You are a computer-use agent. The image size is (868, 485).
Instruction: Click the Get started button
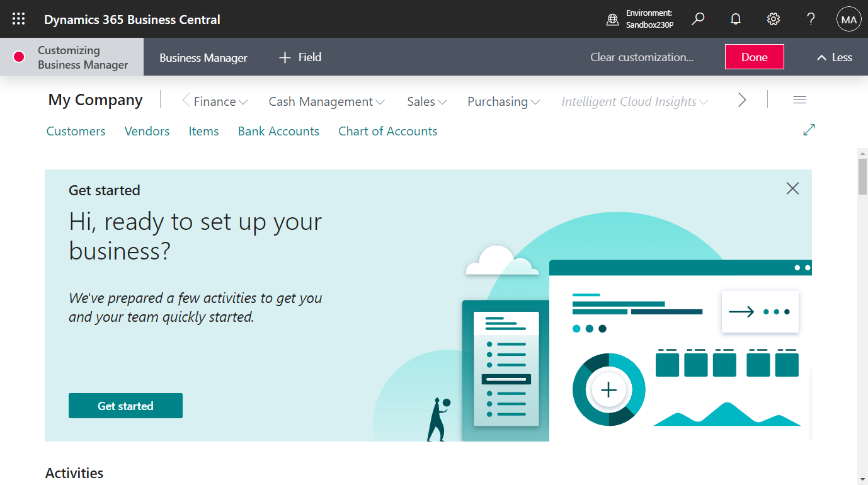(125, 406)
